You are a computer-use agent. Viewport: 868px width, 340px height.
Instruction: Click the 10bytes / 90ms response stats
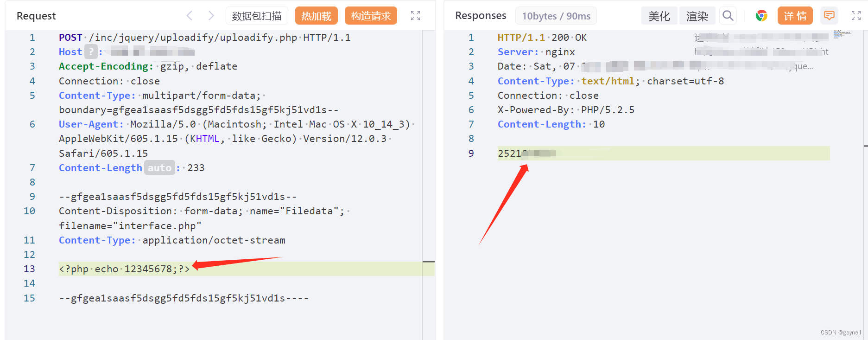click(556, 16)
